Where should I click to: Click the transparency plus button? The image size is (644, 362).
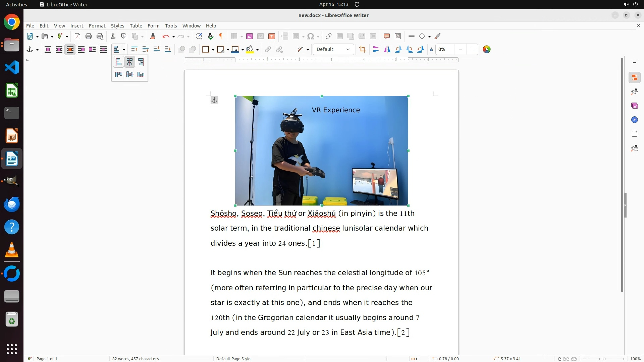[472, 49]
